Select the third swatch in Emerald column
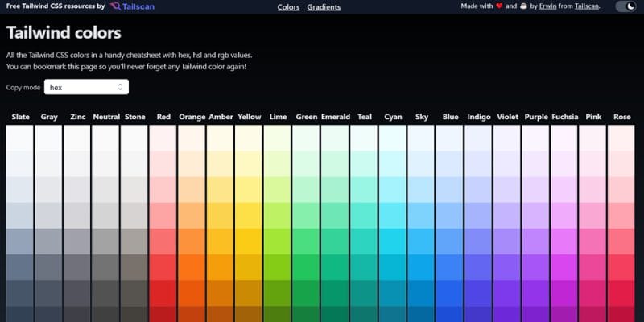 pos(335,189)
